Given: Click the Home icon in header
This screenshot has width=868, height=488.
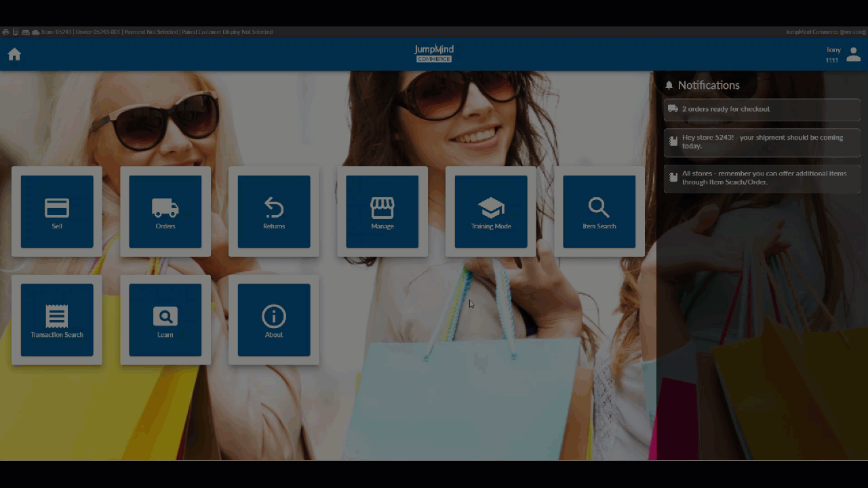Looking at the screenshot, I should pos(14,54).
